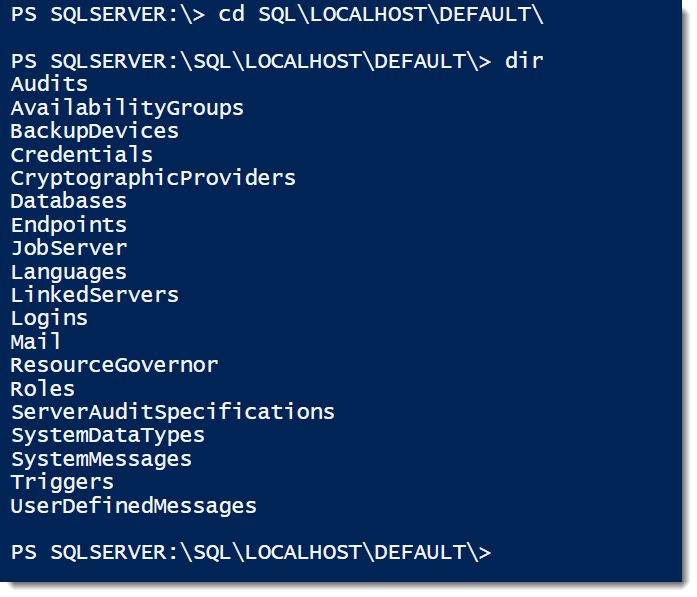697x597 pixels.
Task: Click UserDefinedMessages in the listing
Action: pos(134,506)
